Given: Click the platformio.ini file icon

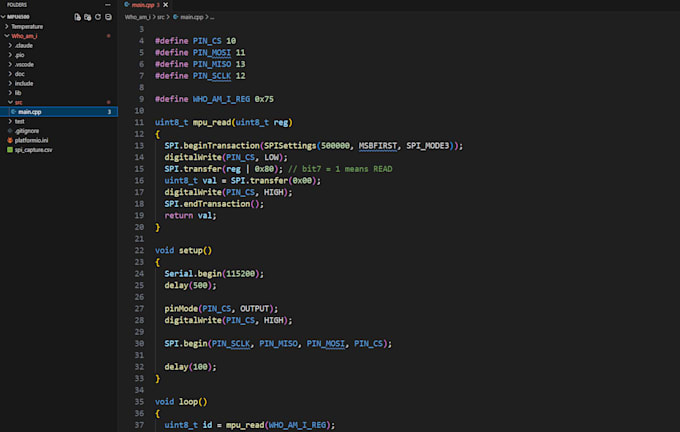Looking at the screenshot, I should point(10,141).
